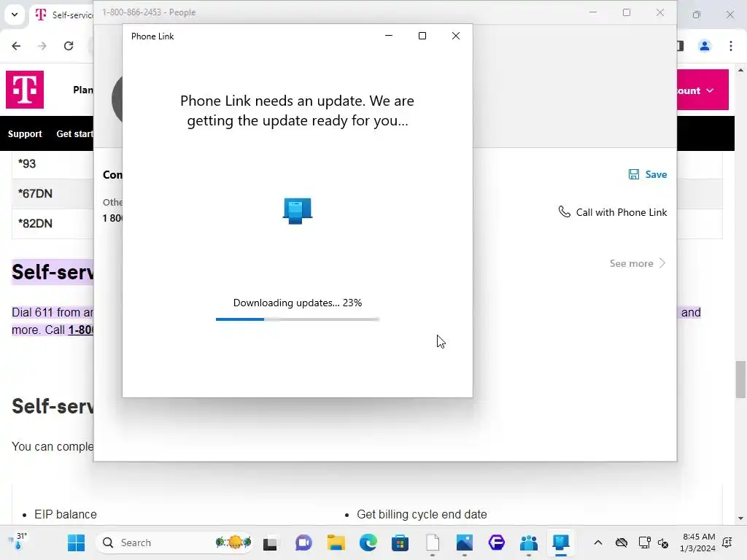This screenshot has height=560, width=747.
Task: Click the Phone Link logo icon in dialog
Action: pyautogui.click(x=298, y=211)
